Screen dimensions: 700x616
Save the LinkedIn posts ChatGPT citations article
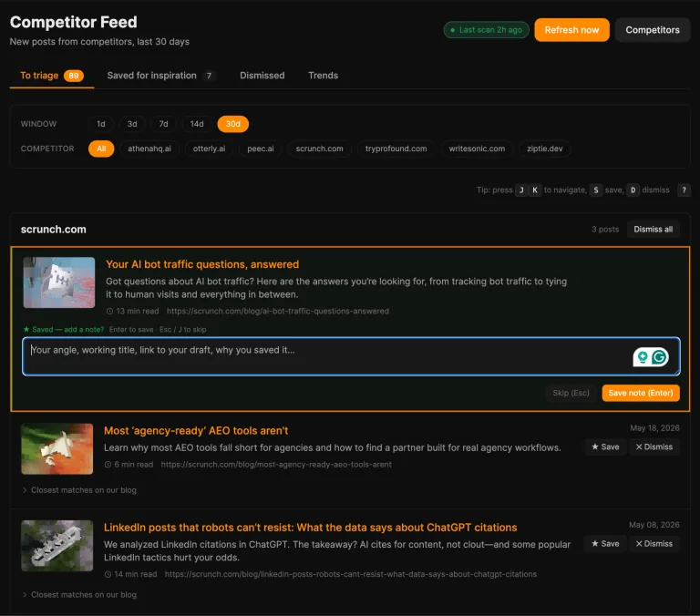coord(605,544)
